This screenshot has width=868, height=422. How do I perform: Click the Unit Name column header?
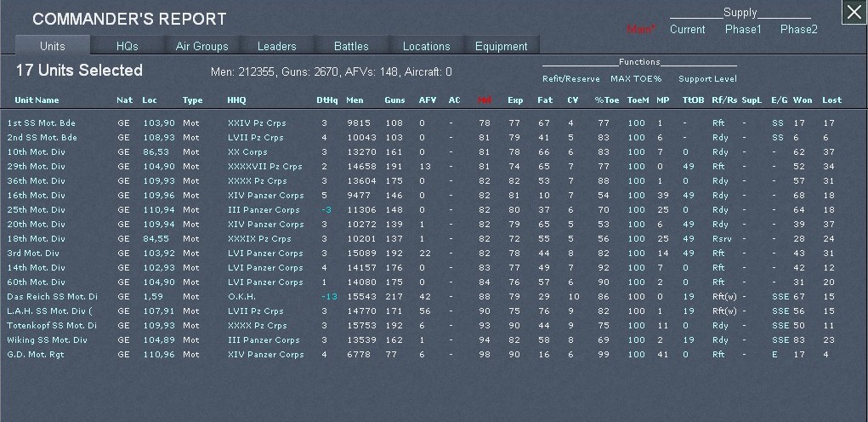37,100
